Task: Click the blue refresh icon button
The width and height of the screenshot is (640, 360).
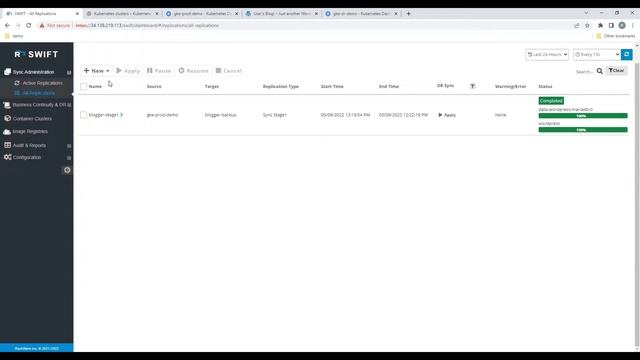Action: 627,54
